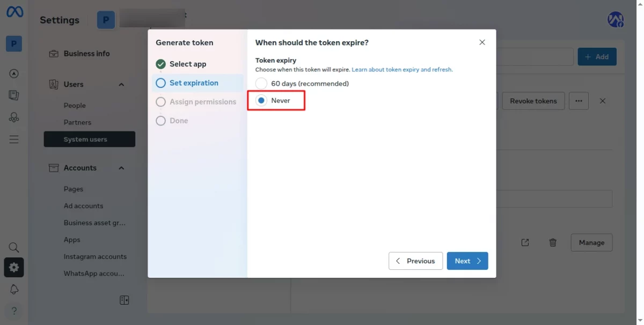Viewport: 644px width, 325px height.
Task: Delete the token with the trash icon
Action: click(553, 242)
